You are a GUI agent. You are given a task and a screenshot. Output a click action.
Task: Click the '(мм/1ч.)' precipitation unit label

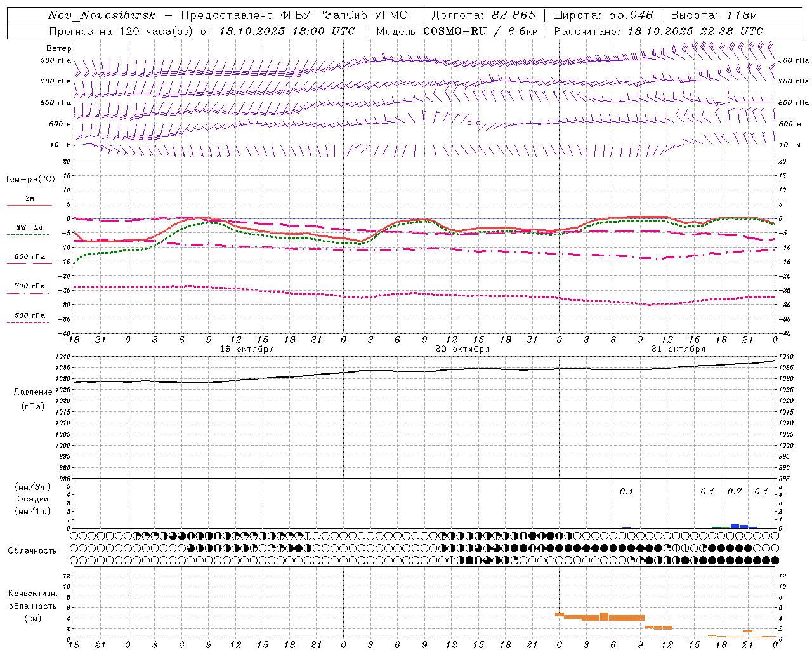tap(33, 511)
